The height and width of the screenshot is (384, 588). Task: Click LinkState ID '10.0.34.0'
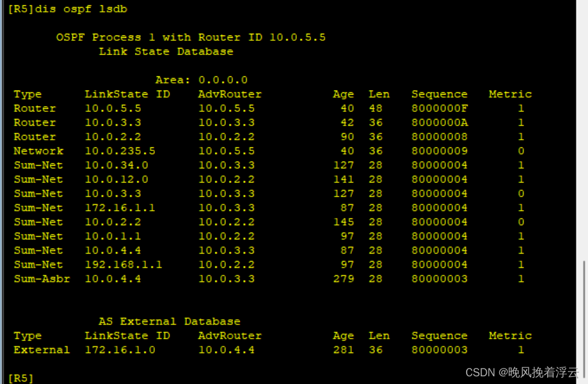click(117, 166)
